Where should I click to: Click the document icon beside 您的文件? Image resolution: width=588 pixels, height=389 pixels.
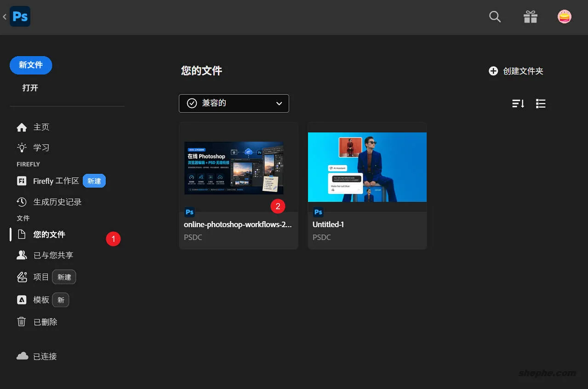coord(22,235)
